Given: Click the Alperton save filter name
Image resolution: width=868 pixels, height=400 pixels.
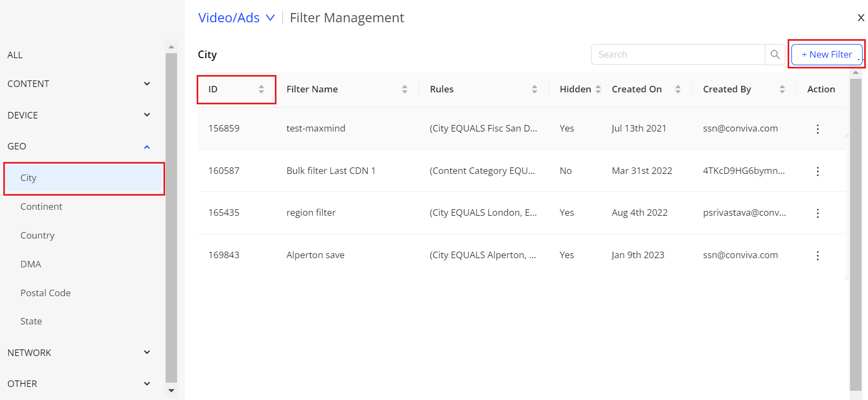Looking at the screenshot, I should pos(315,255).
